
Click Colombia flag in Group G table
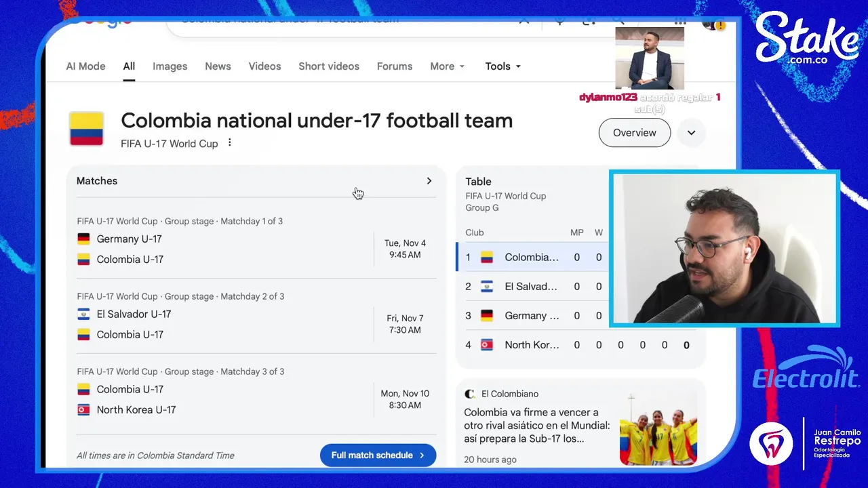click(487, 258)
